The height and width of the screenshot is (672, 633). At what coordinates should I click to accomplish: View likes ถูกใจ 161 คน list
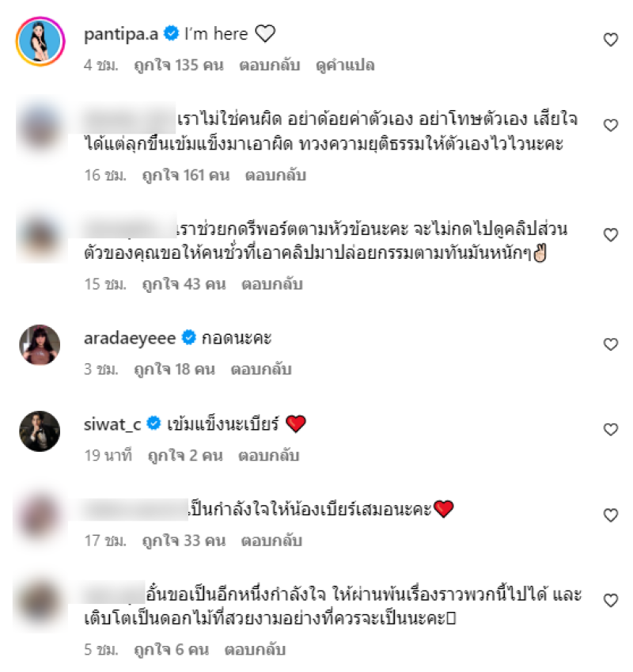[186, 175]
